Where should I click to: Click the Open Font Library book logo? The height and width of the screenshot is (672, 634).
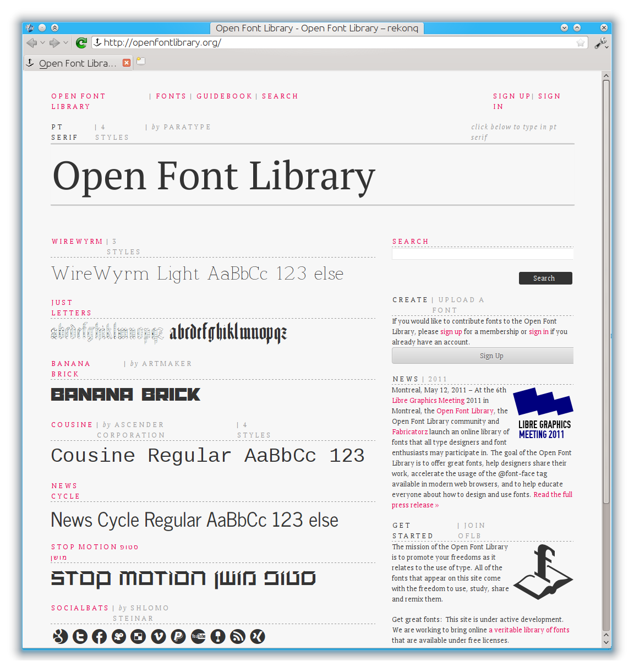[x=543, y=572]
